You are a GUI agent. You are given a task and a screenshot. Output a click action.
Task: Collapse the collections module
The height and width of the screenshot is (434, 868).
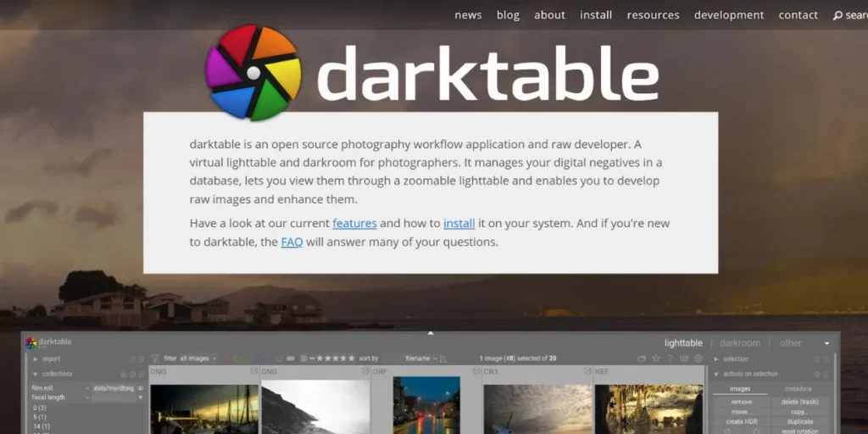tap(36, 374)
